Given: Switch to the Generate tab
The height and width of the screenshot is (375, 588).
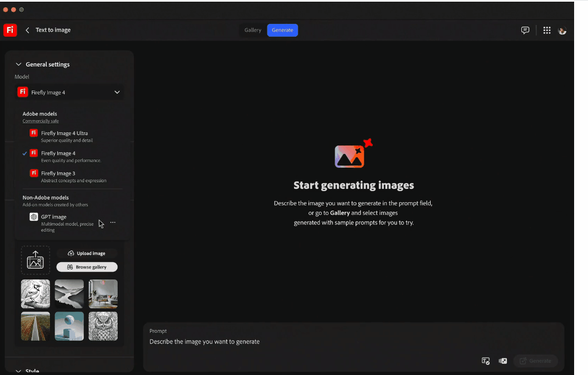Looking at the screenshot, I should (282, 30).
